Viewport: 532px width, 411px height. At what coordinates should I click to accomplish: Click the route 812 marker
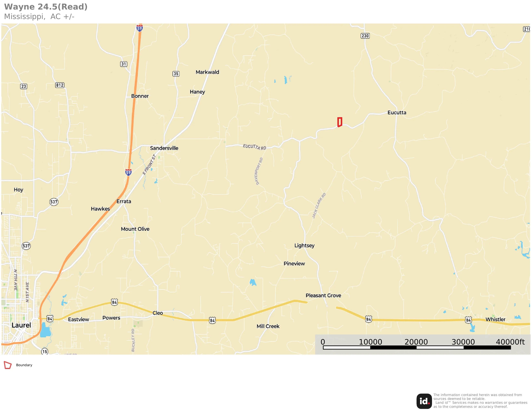click(60, 85)
